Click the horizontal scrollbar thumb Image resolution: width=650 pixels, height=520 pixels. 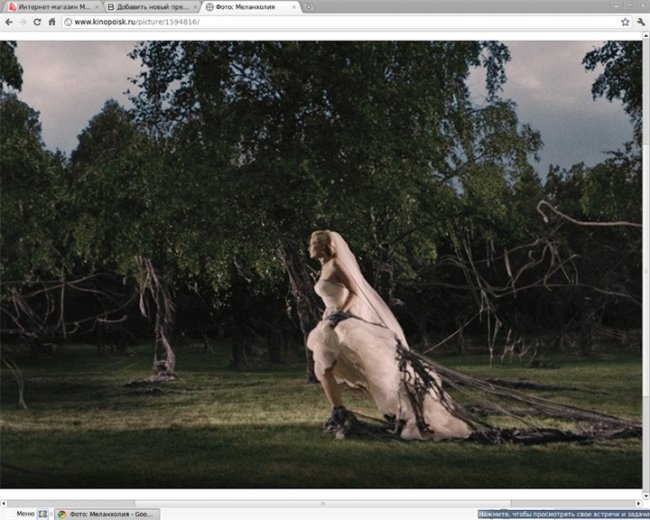coord(320,503)
